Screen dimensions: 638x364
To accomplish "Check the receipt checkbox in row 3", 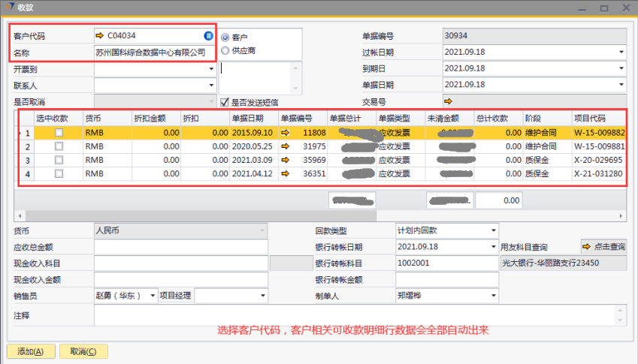I will tap(59, 160).
